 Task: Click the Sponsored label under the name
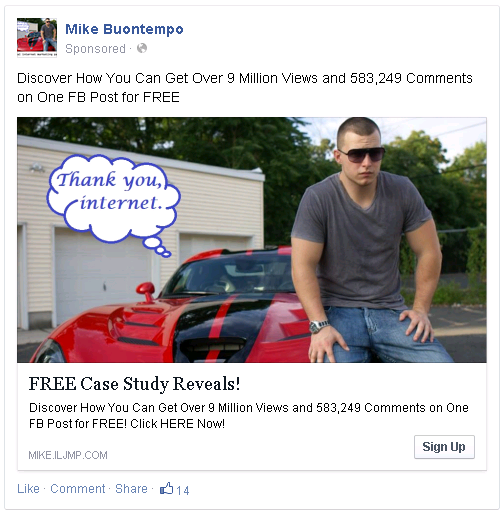(x=95, y=49)
